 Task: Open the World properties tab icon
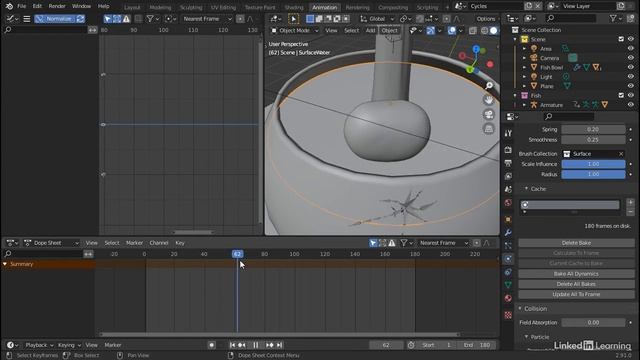508,203
